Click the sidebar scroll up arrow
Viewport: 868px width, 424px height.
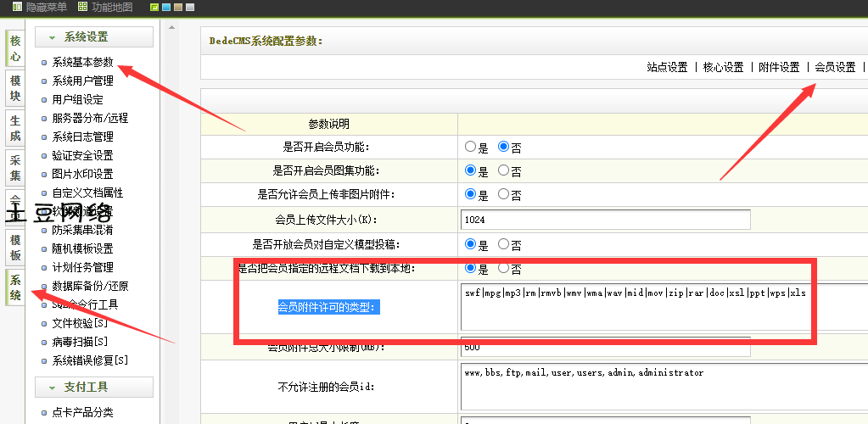coord(171,26)
